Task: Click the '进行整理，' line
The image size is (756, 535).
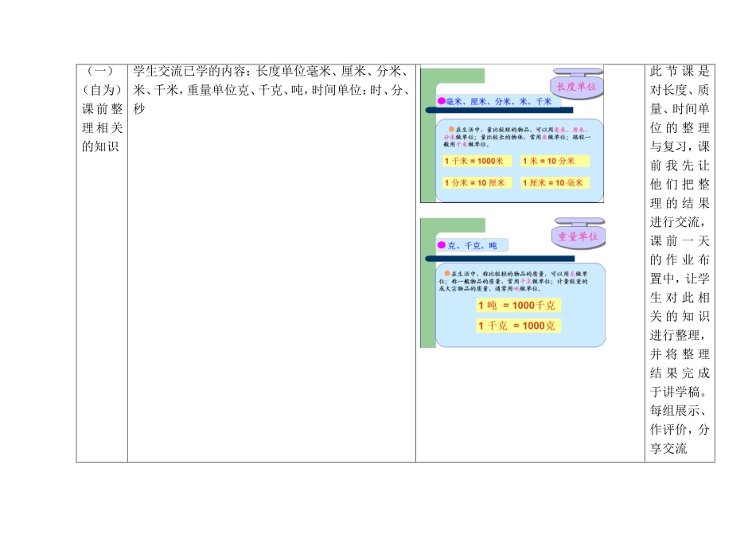Action: click(678, 335)
